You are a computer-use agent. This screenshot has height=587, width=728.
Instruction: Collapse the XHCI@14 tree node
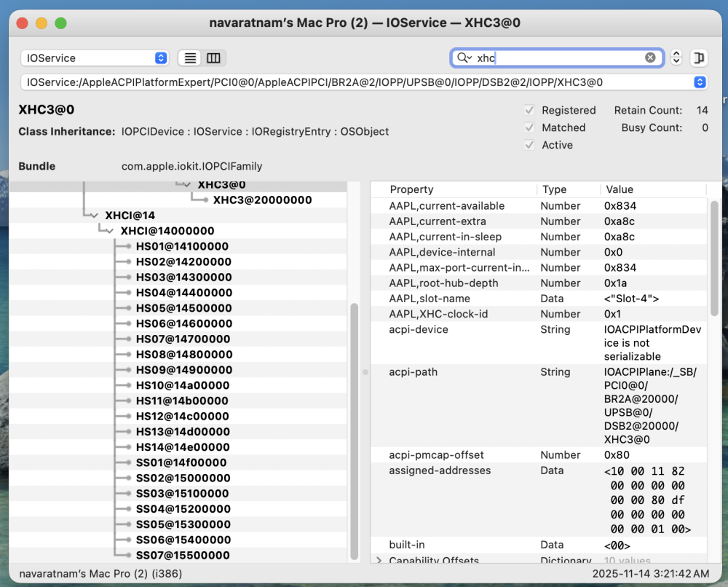tap(94, 216)
